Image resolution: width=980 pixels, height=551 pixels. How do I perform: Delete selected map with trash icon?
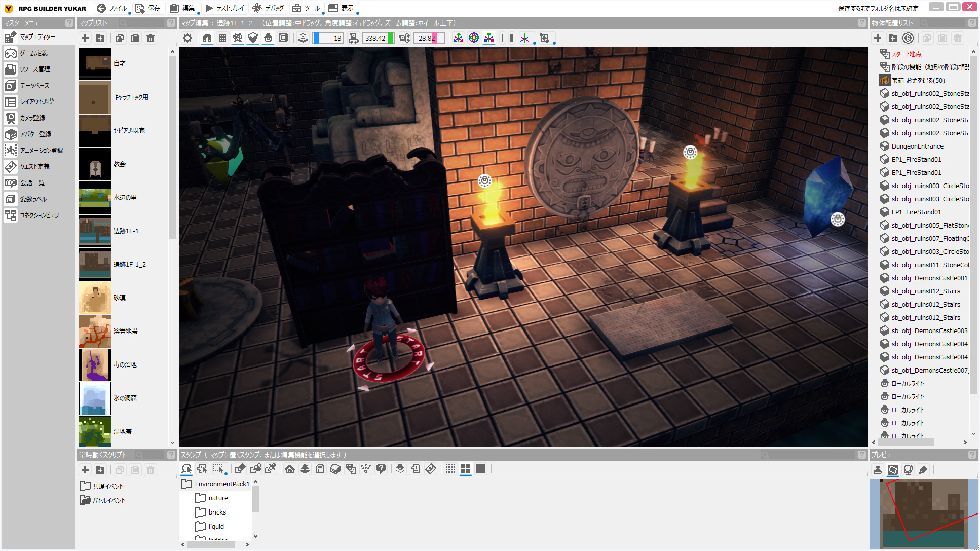point(150,38)
